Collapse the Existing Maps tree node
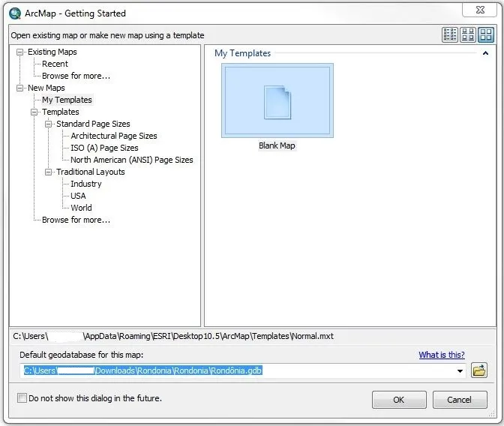This screenshot has width=504, height=426. [20, 52]
